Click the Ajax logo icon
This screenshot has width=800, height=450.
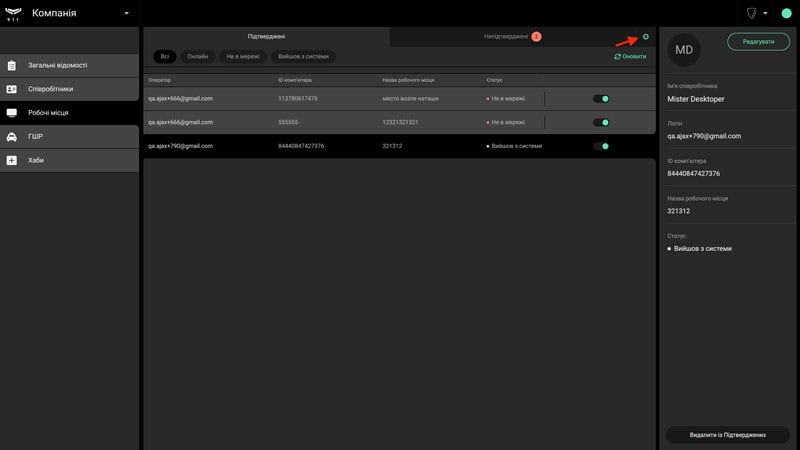(13, 14)
